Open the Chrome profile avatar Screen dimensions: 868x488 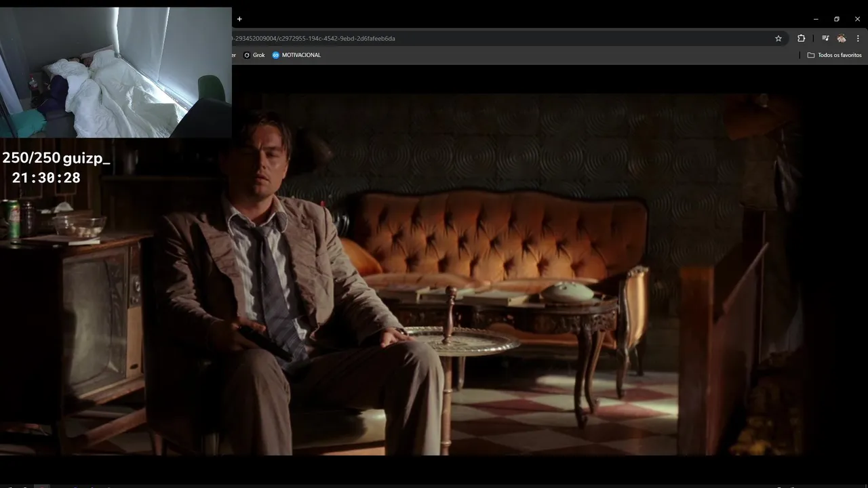tap(842, 39)
